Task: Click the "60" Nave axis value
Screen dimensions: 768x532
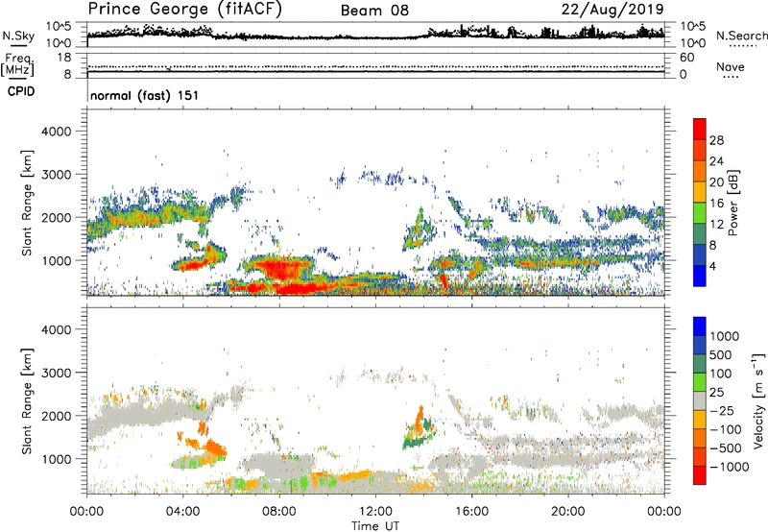Action: pyautogui.click(x=686, y=58)
